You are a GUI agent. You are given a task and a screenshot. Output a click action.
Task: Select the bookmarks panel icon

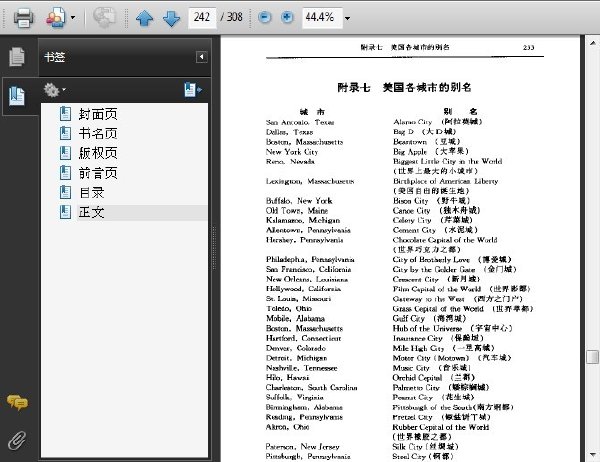[x=17, y=96]
